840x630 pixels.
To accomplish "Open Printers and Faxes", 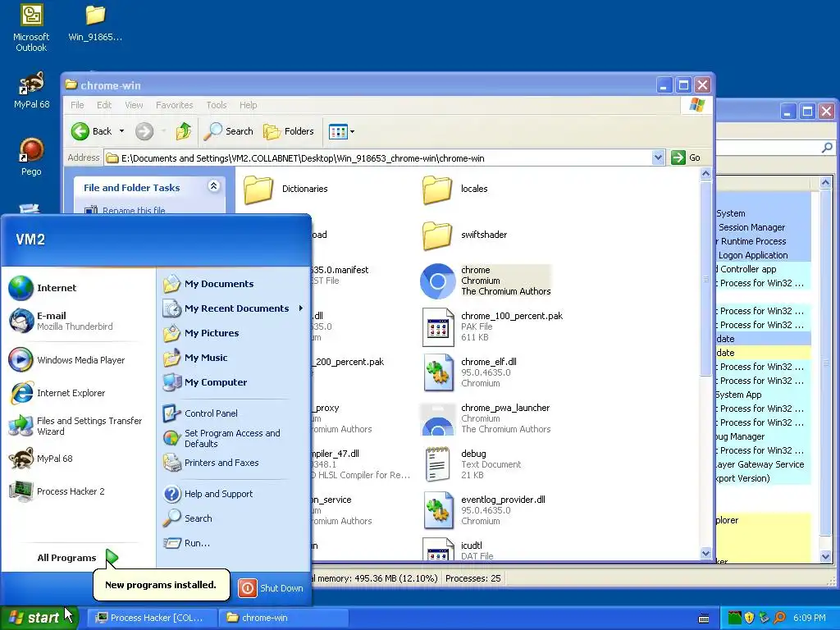I will [x=211, y=463].
